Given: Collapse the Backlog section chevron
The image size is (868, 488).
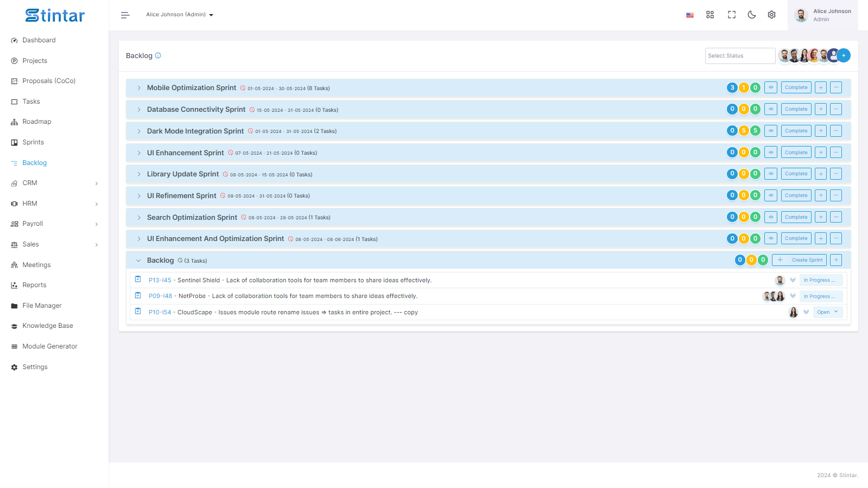Looking at the screenshot, I should (x=138, y=261).
